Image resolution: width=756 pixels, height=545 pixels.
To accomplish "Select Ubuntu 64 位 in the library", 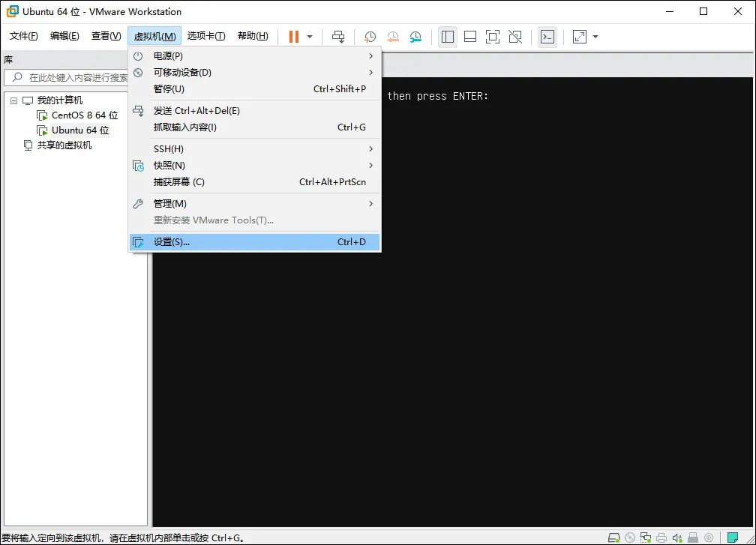I will [x=80, y=130].
